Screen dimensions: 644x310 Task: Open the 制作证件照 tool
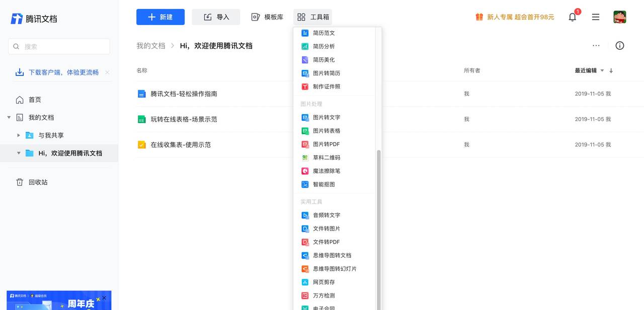click(326, 86)
